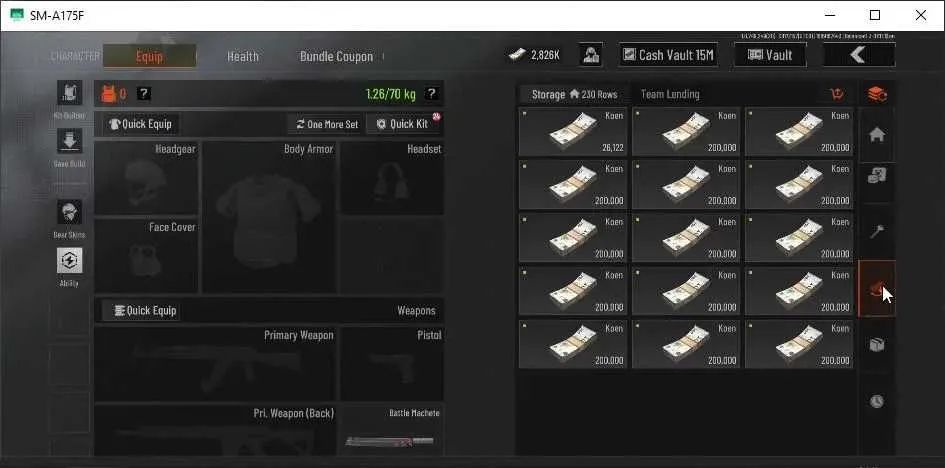Select the clock history icon in storage sidebar
This screenshot has width=945, height=468.
coord(877,402)
